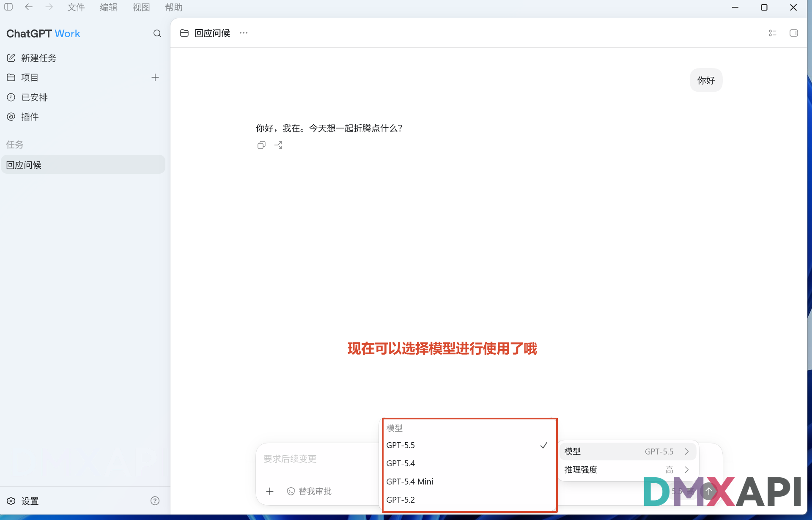This screenshot has height=520, width=812.
Task: Click the ChatGPT Work title
Action: tap(43, 33)
